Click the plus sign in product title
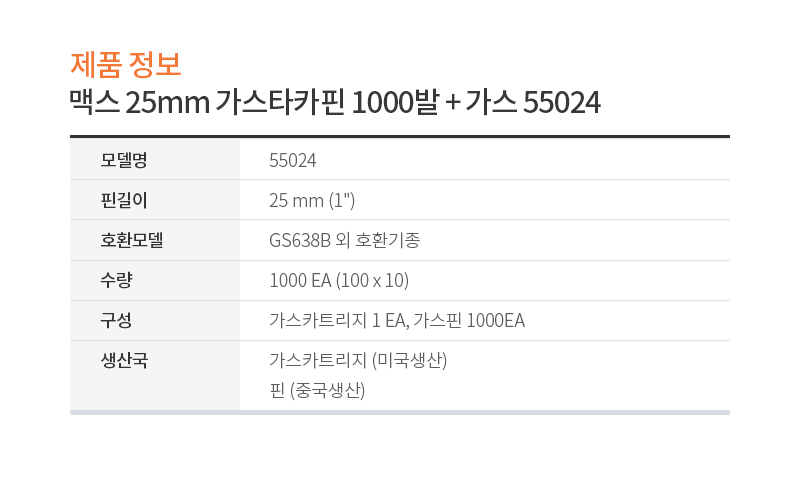The width and height of the screenshot is (800, 477). pos(453,103)
